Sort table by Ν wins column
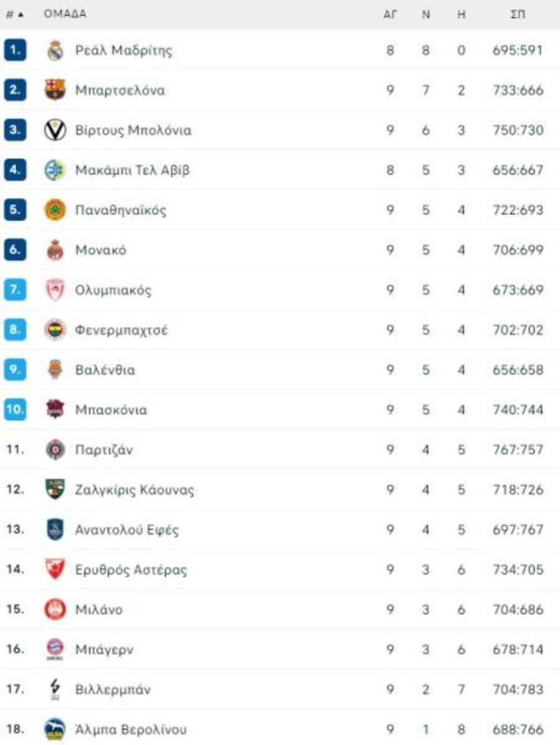 coord(426,14)
